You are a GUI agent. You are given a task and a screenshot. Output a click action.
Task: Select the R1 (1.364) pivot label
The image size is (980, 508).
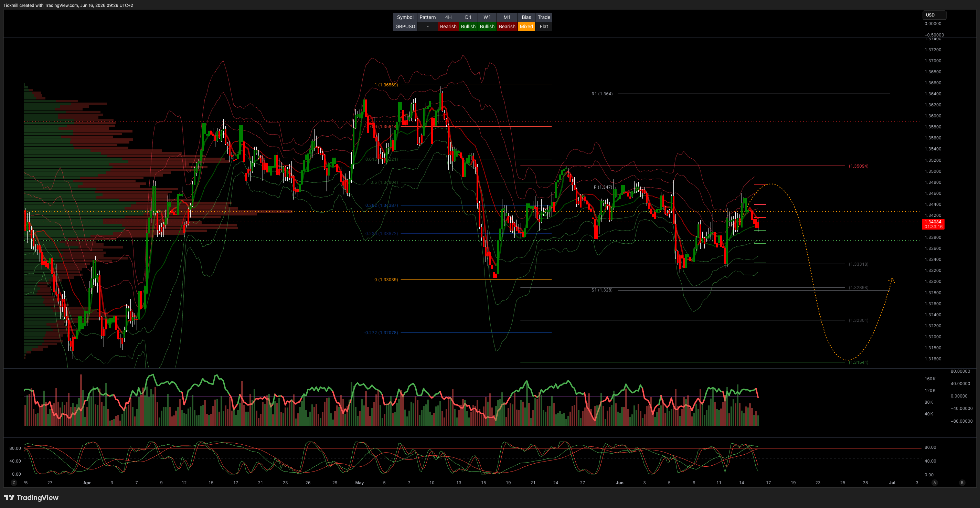[x=602, y=94]
